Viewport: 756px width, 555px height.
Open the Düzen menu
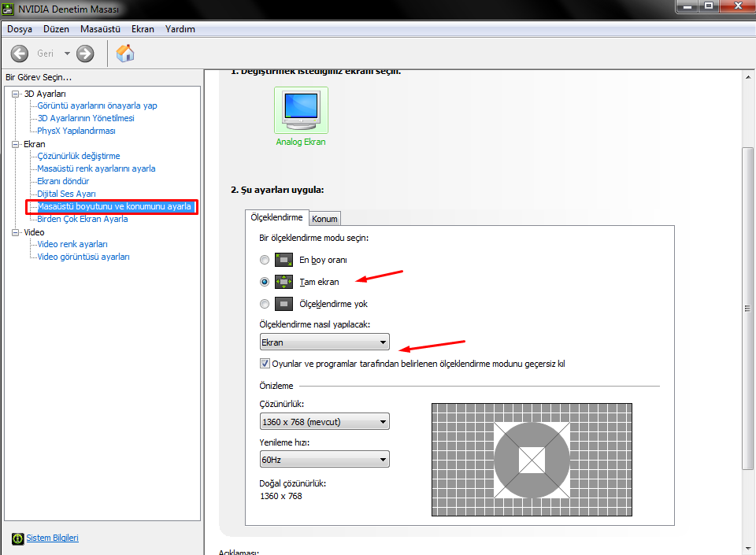(56, 29)
